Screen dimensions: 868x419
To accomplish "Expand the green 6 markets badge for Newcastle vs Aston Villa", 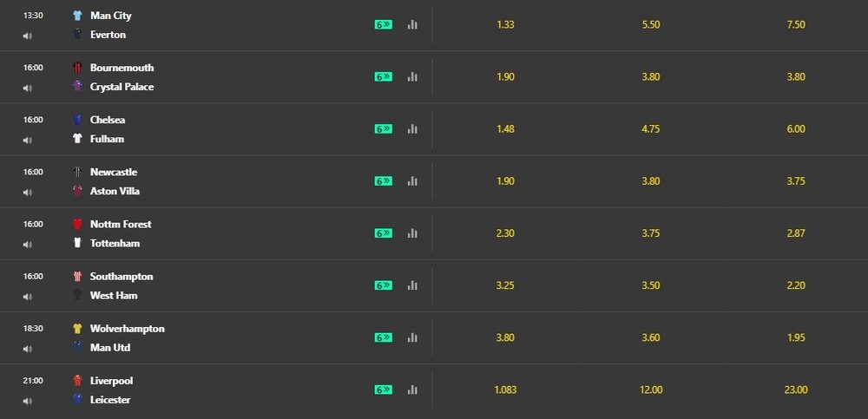I will (383, 181).
